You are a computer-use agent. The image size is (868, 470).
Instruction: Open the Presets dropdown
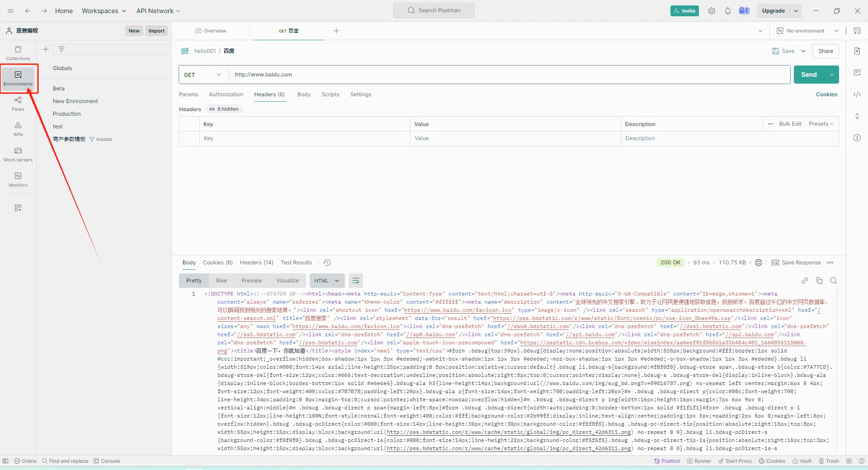tap(821, 124)
